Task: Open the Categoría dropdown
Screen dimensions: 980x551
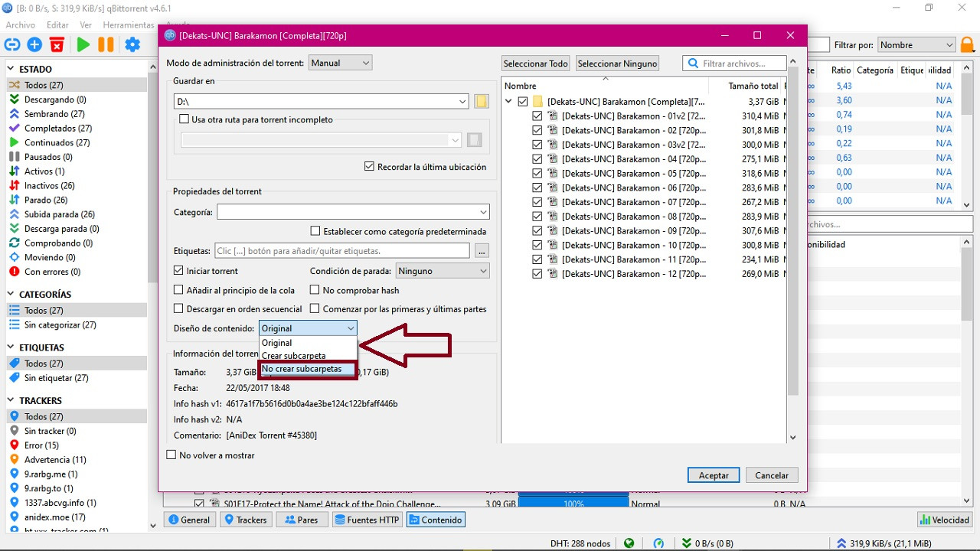Action: click(353, 212)
